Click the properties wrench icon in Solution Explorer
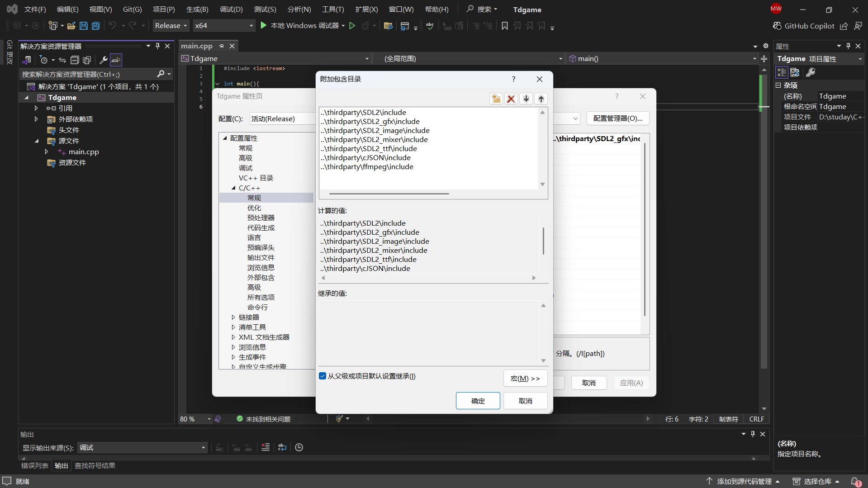The height and width of the screenshot is (488, 868). (103, 60)
